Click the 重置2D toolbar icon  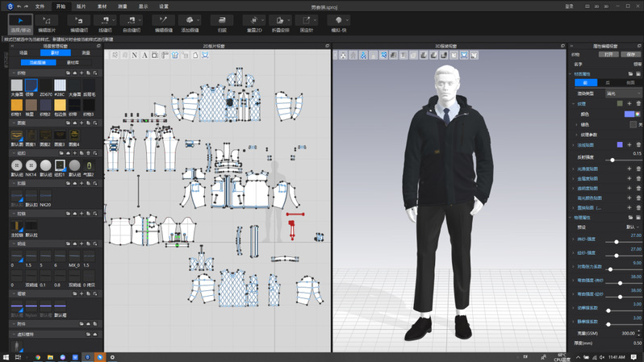(253, 22)
